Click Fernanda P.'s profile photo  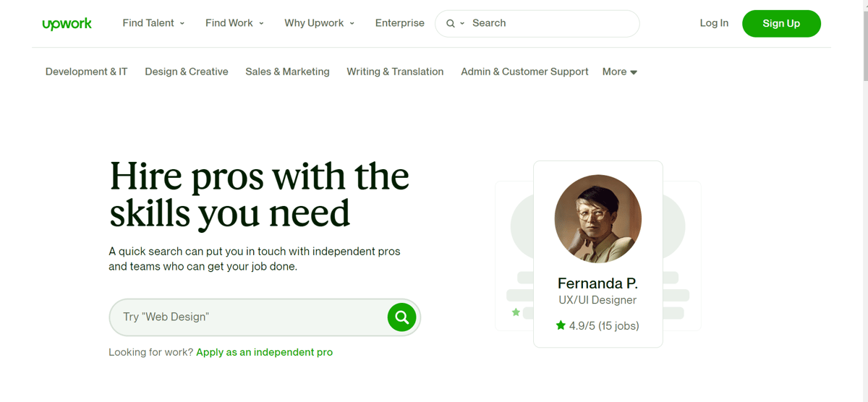pyautogui.click(x=597, y=218)
